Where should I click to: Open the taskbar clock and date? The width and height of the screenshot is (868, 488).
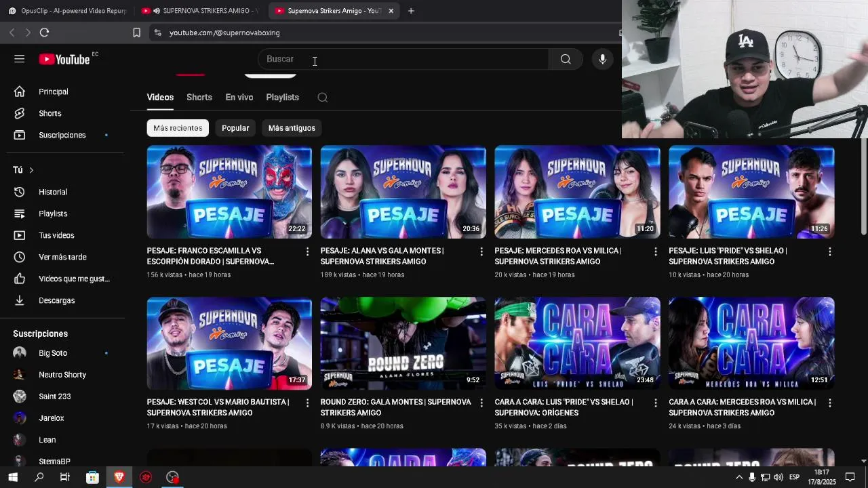coord(821,477)
